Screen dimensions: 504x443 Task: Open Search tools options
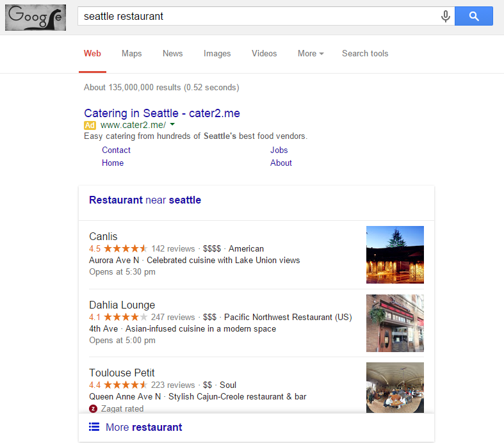pyautogui.click(x=365, y=54)
